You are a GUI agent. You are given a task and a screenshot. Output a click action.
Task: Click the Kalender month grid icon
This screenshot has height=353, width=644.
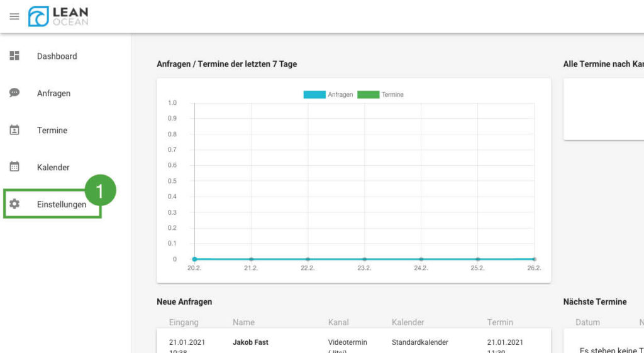(14, 167)
